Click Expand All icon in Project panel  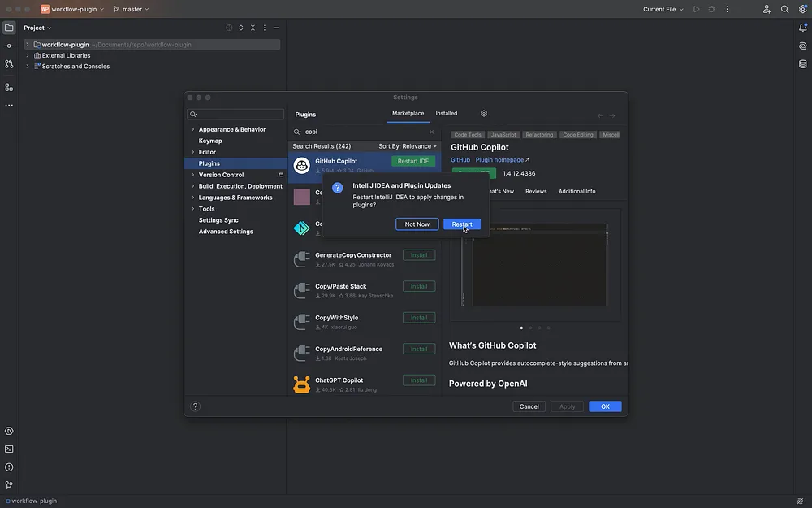click(x=241, y=28)
